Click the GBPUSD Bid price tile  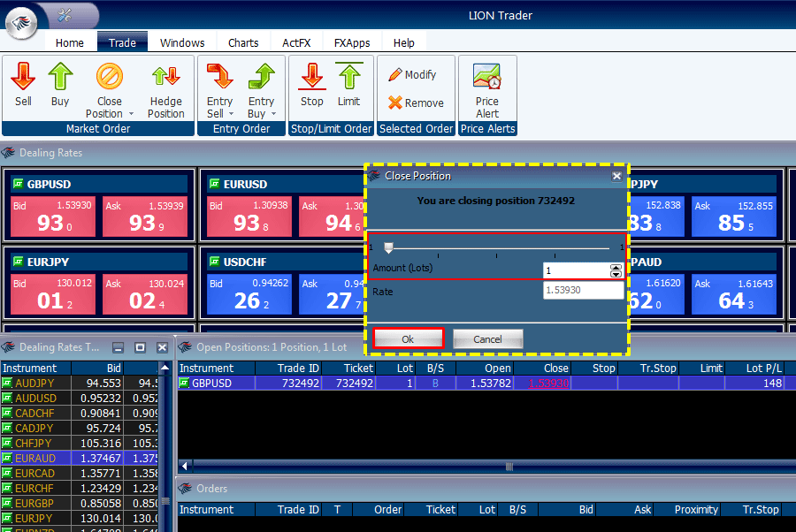(53, 217)
